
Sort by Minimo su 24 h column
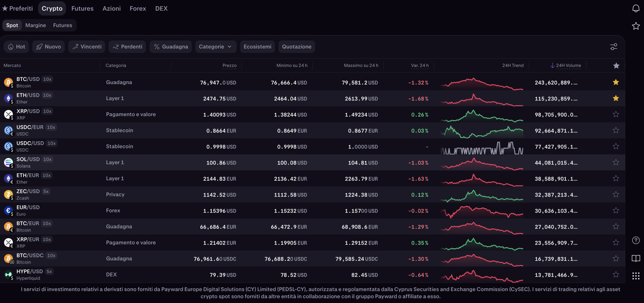click(x=292, y=66)
